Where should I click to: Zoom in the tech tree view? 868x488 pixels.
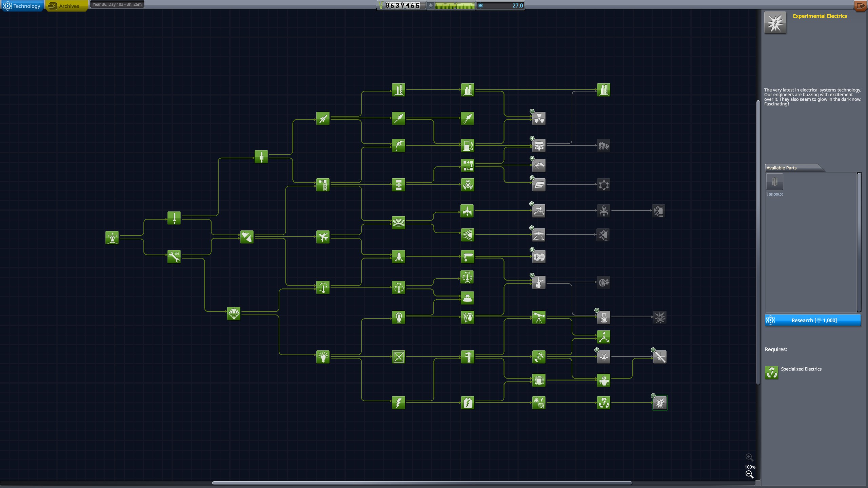pos(749,457)
